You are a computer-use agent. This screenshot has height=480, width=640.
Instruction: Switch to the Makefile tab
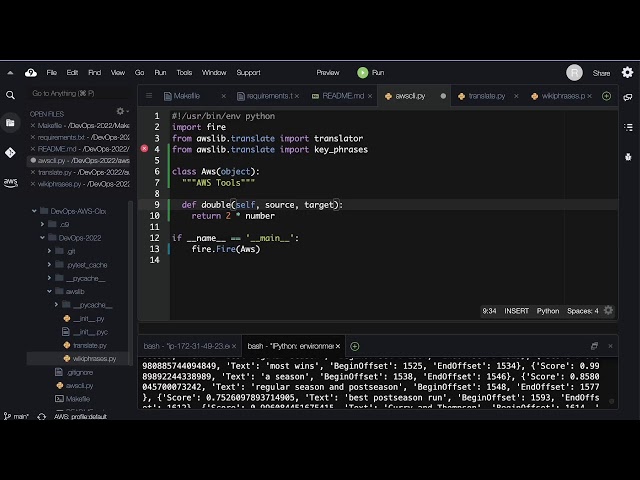(x=187, y=96)
